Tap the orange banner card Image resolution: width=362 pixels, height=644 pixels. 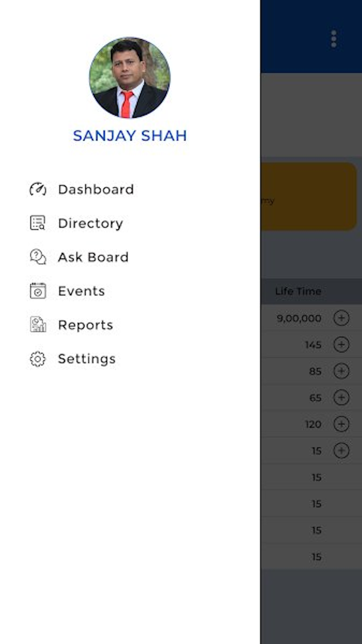pyautogui.click(x=309, y=197)
